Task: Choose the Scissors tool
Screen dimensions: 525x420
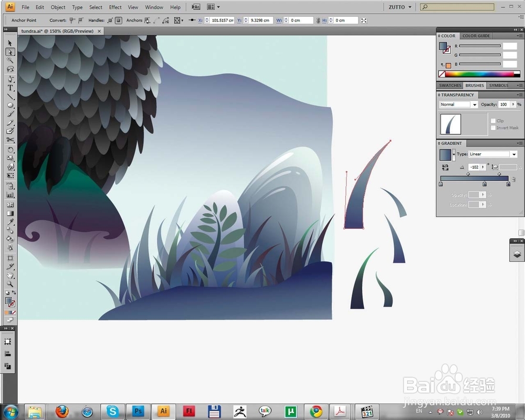Action: [x=10, y=140]
